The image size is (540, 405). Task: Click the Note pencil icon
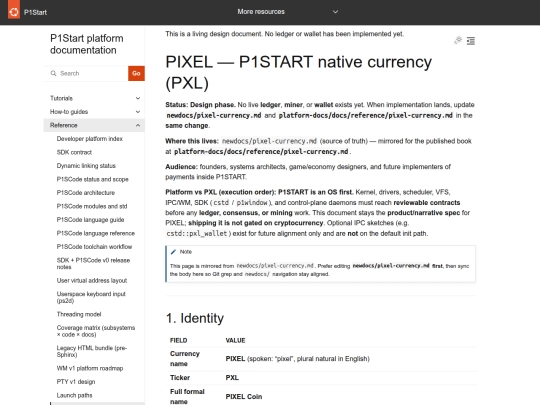point(173,252)
